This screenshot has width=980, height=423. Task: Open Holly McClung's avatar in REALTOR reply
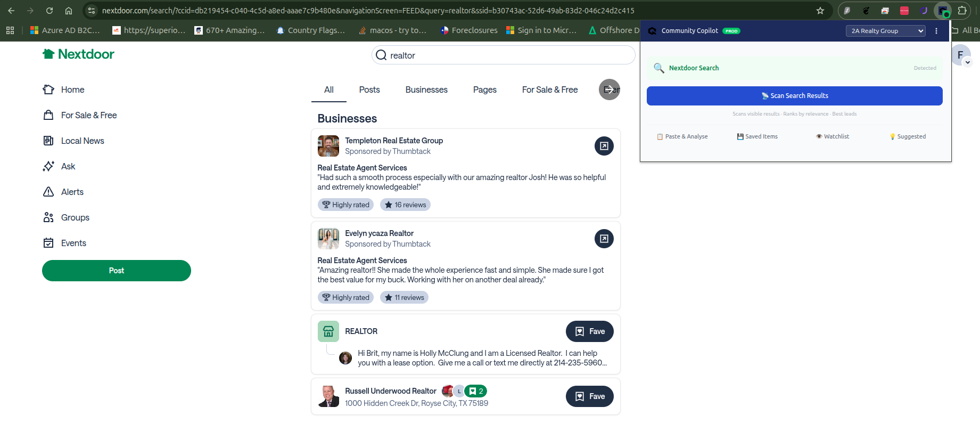coord(345,358)
